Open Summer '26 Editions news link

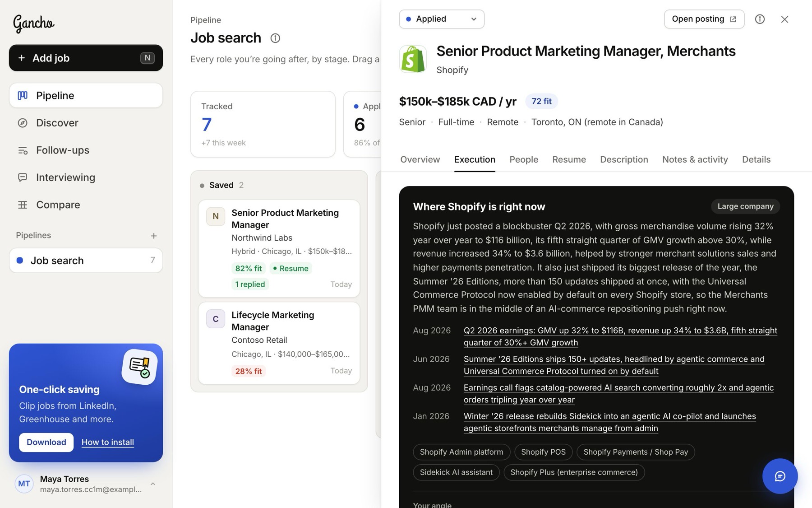click(x=614, y=365)
